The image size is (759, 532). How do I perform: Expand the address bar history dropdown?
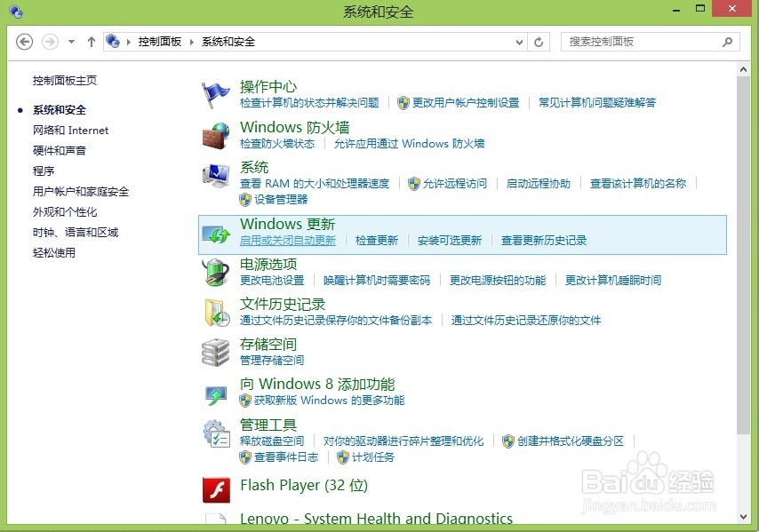519,42
